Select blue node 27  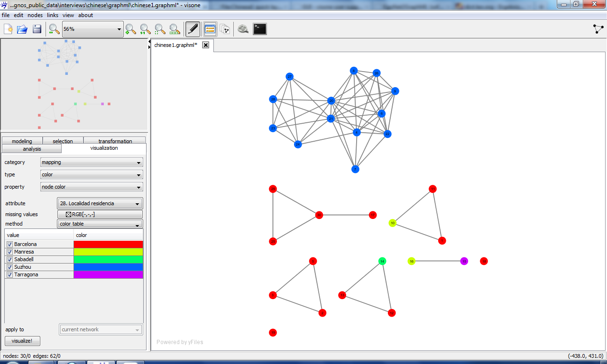click(290, 77)
